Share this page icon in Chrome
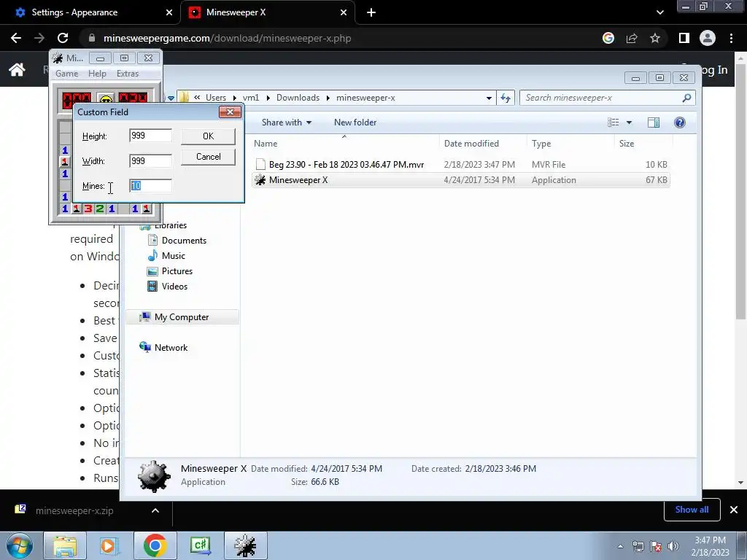747x560 pixels. click(632, 38)
